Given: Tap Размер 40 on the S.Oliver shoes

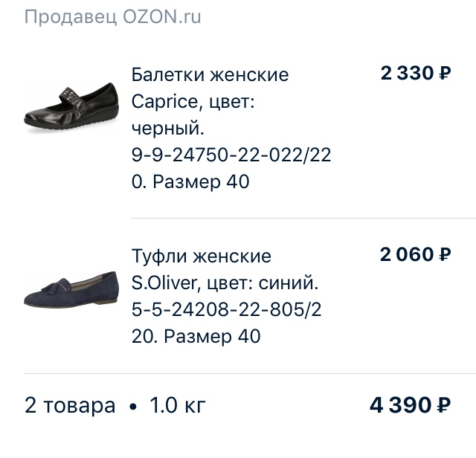Looking at the screenshot, I should (213, 337).
